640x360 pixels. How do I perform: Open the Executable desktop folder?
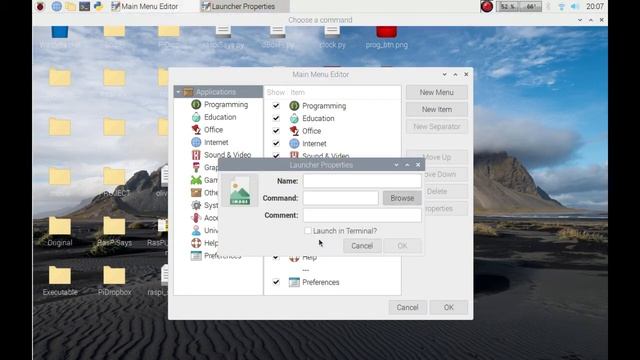click(x=60, y=280)
